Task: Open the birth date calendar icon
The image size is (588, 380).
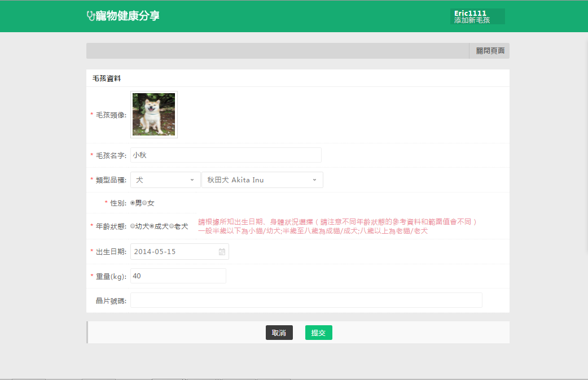Action: point(222,252)
